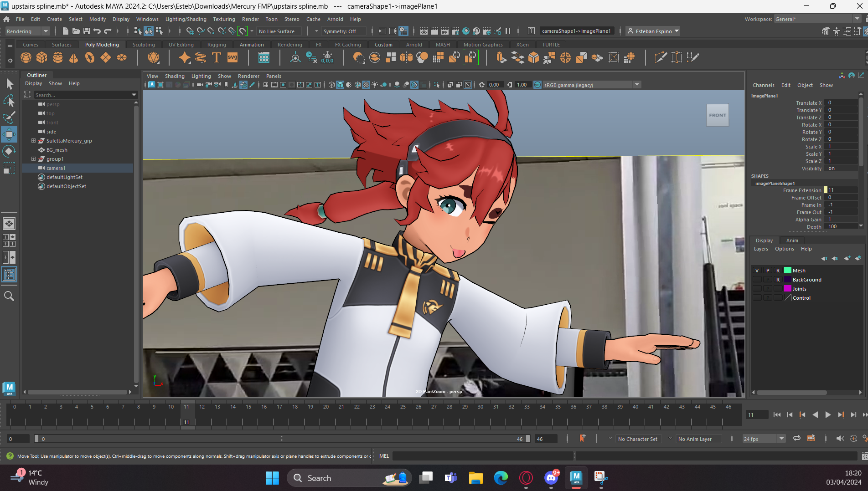
Task: Click the Polygon Type text tool
Action: point(217,57)
